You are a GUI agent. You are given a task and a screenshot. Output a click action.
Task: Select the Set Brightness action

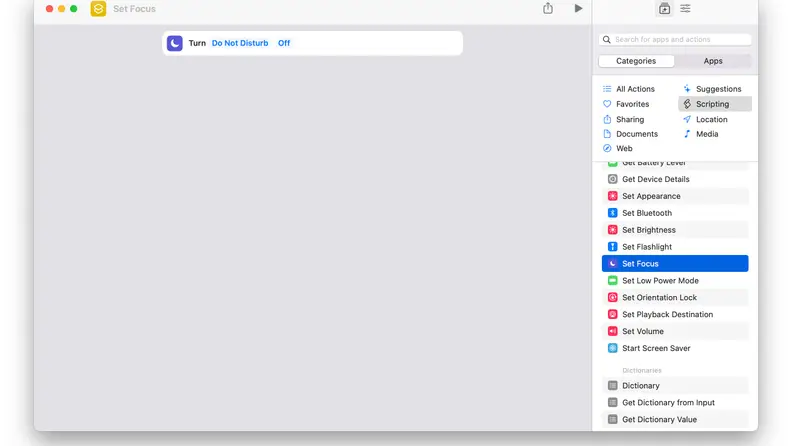(675, 230)
